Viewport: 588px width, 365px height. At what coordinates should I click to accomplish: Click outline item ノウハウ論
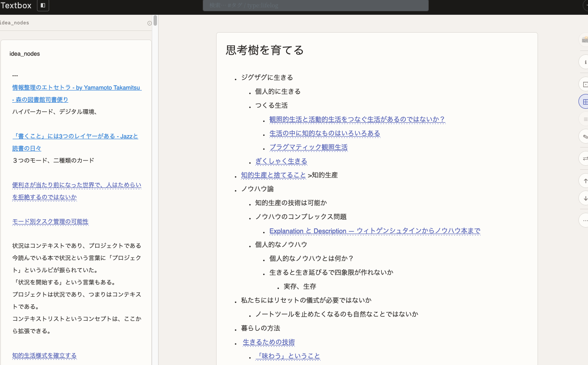(x=257, y=189)
